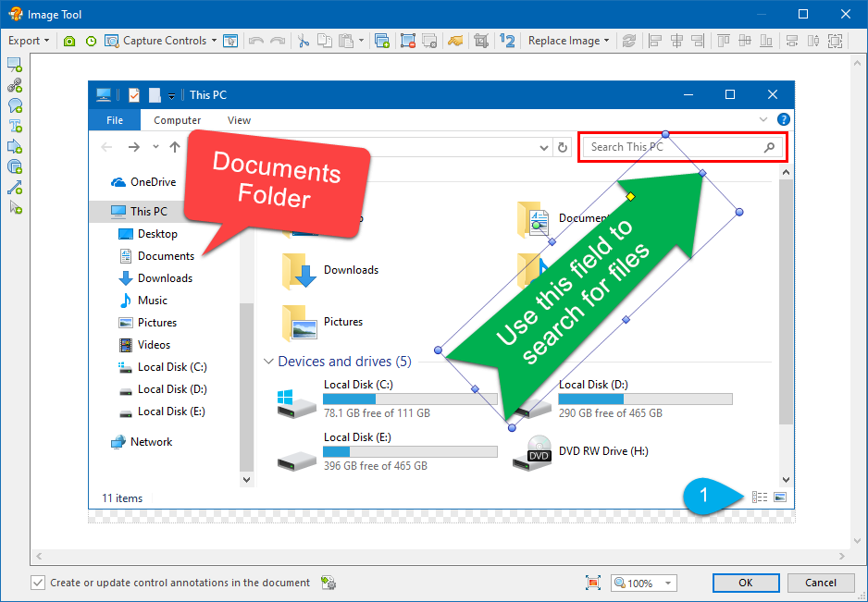Click the scissors Cut icon
This screenshot has height=602, width=868.
click(x=303, y=41)
